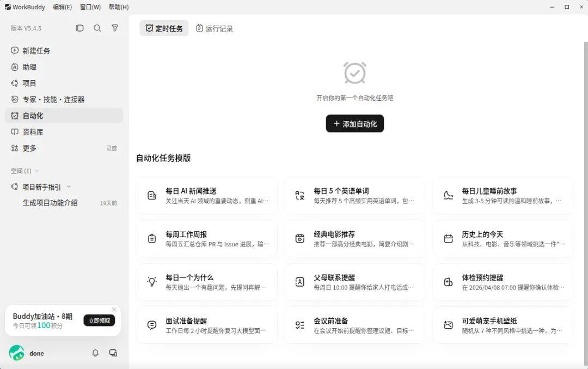Click the done username text

coord(37,353)
